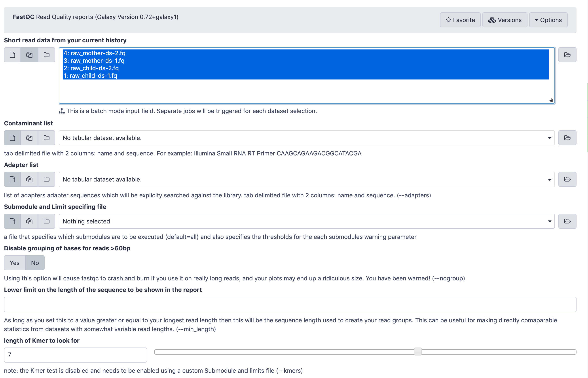Browse datasets for Contaminant list

tap(567, 138)
